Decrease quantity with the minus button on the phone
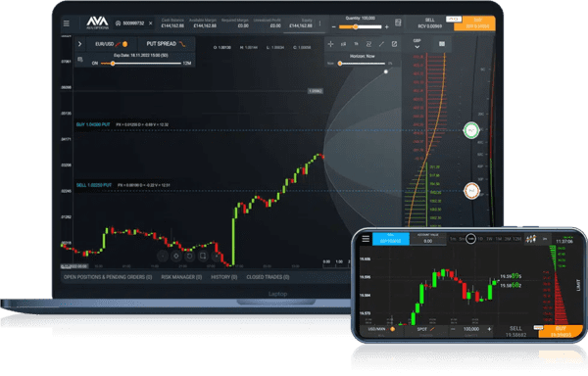588x376 pixels. tap(453, 329)
